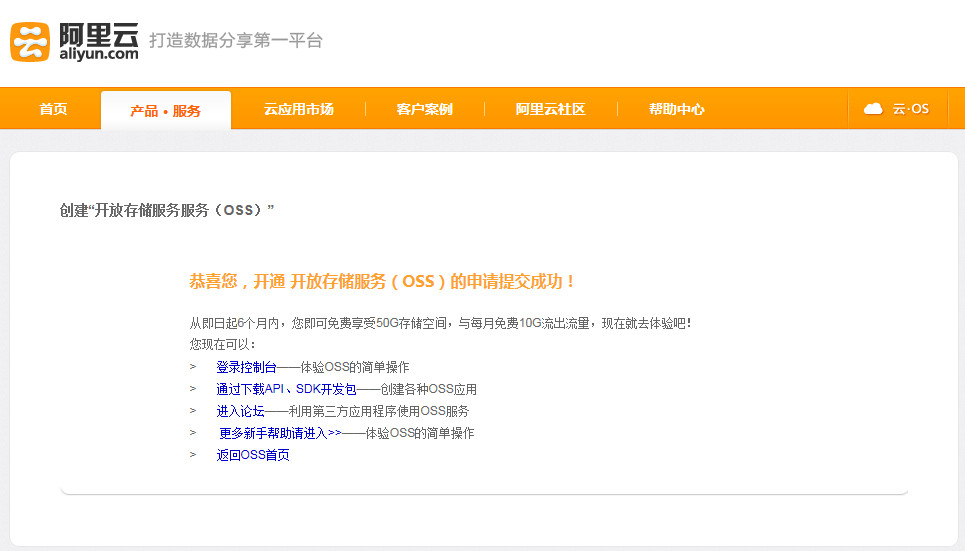This screenshot has width=965, height=551.
Task: Visit 阿里云社区 from the nav bar
Action: (550, 109)
